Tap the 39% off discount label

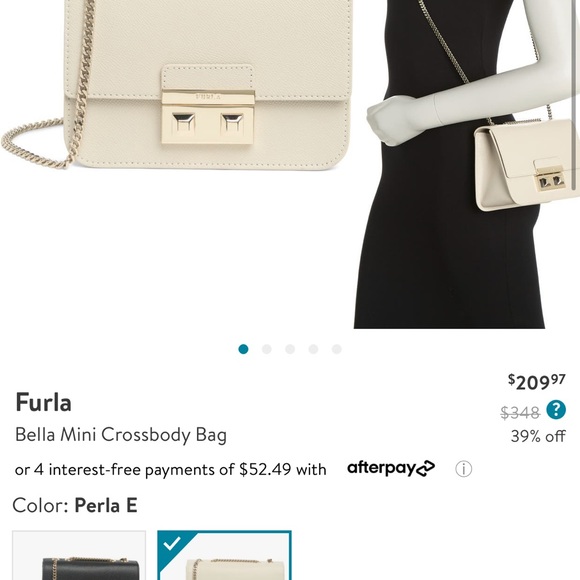click(x=538, y=436)
